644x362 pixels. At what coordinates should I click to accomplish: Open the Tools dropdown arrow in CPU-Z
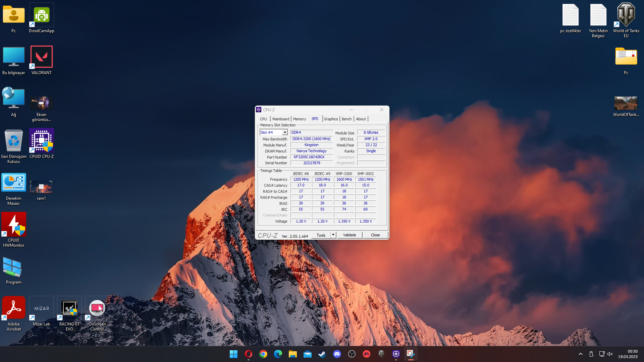point(333,235)
